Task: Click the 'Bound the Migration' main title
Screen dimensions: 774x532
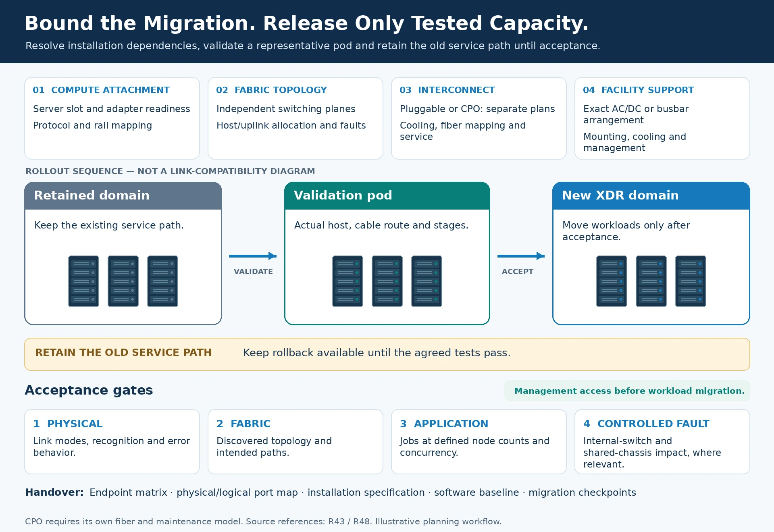Action: coord(306,23)
